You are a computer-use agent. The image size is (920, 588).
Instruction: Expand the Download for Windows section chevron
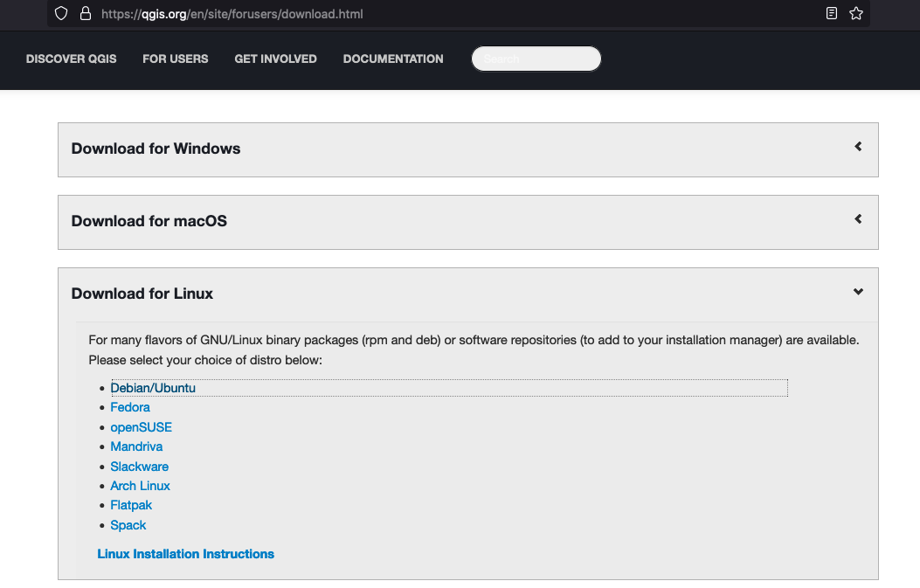pos(858,147)
